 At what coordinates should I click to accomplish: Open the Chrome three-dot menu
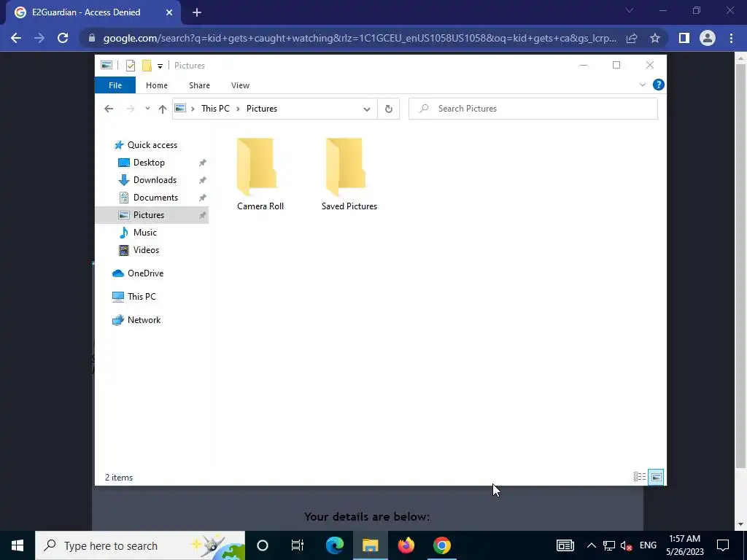click(x=731, y=38)
